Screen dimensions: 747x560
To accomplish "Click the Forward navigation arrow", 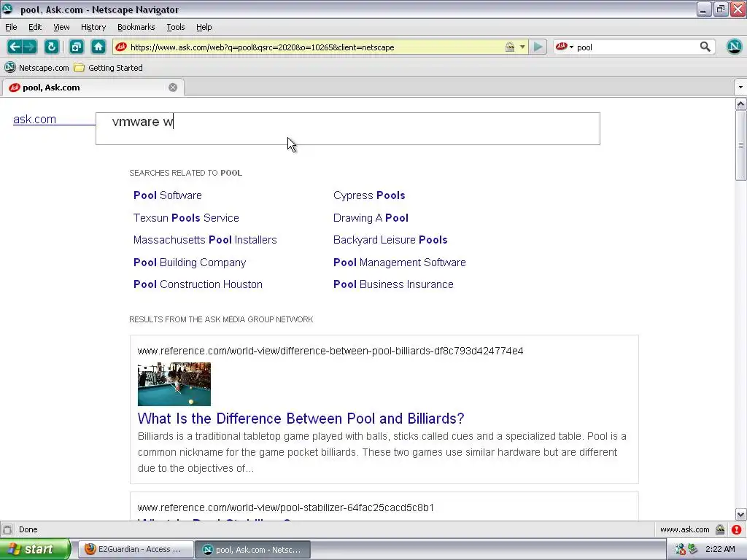I will [x=29, y=47].
